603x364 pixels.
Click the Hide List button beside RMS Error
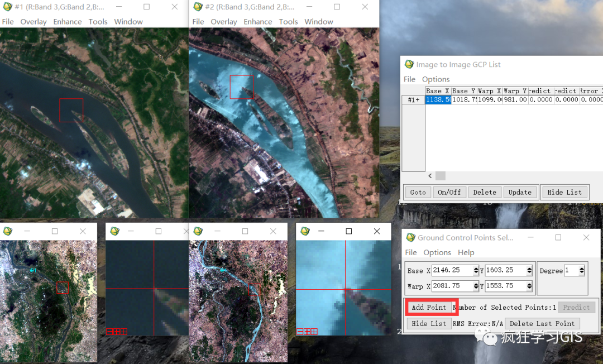coord(429,324)
